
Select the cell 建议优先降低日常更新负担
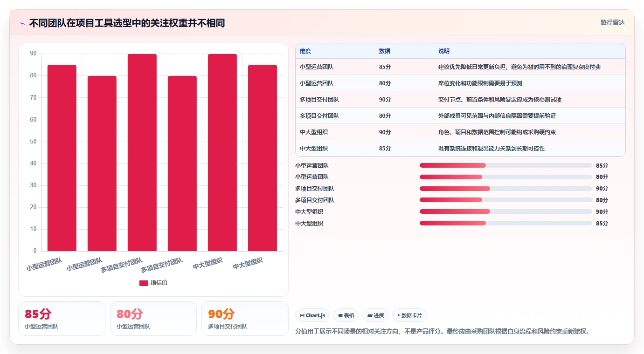coord(519,67)
